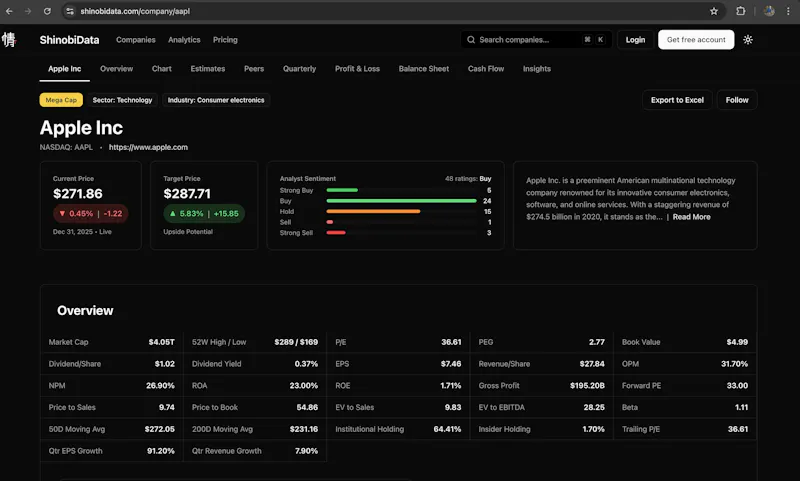The image size is (800, 481).
Task: Open the ShinobiData home link
Action: click(x=69, y=40)
